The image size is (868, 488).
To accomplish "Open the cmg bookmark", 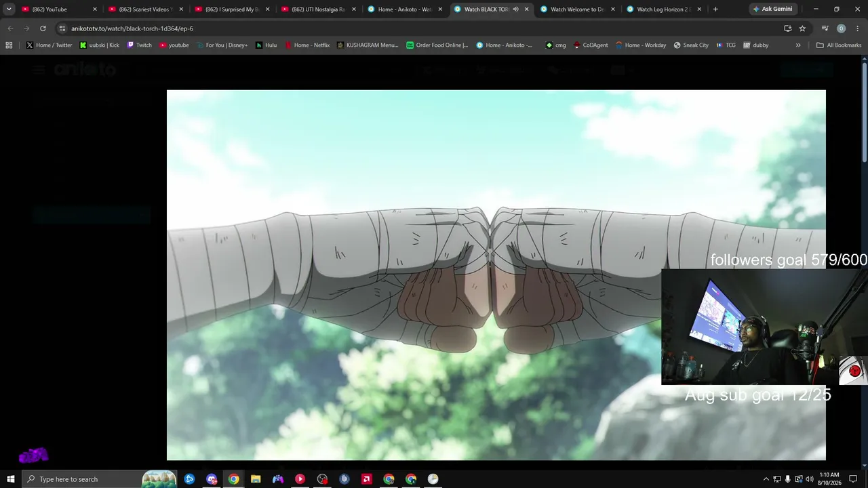I will (556, 45).
